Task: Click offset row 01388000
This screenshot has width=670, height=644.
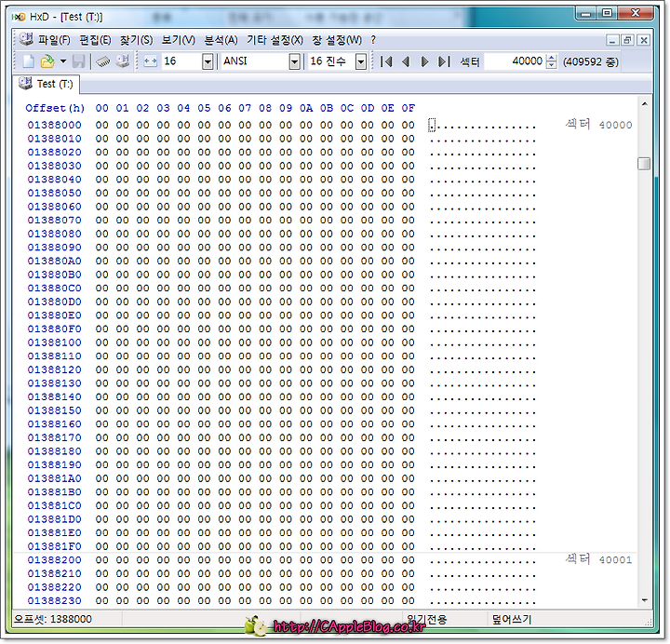Action: click(x=54, y=126)
